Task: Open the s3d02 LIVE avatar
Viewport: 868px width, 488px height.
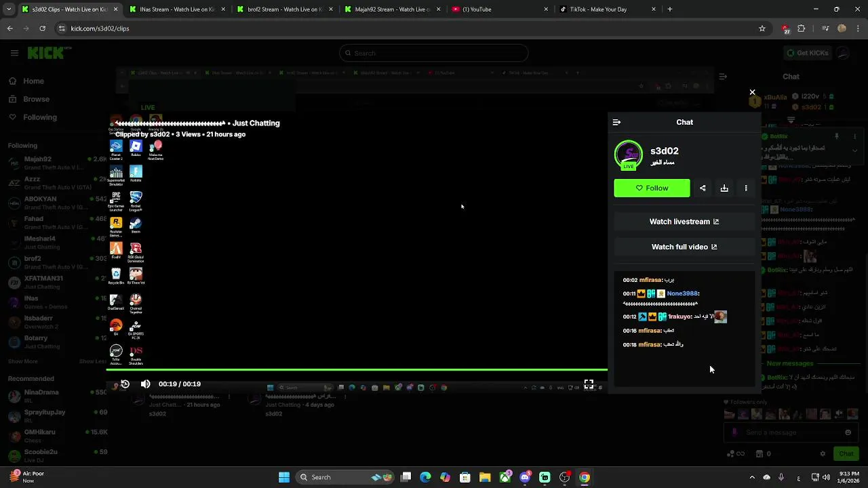Action: click(x=629, y=155)
